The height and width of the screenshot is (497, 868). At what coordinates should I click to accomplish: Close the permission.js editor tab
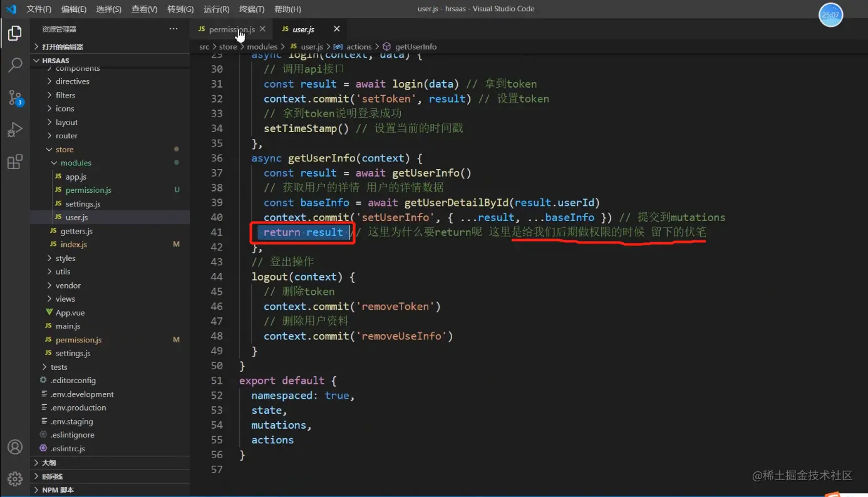click(262, 29)
